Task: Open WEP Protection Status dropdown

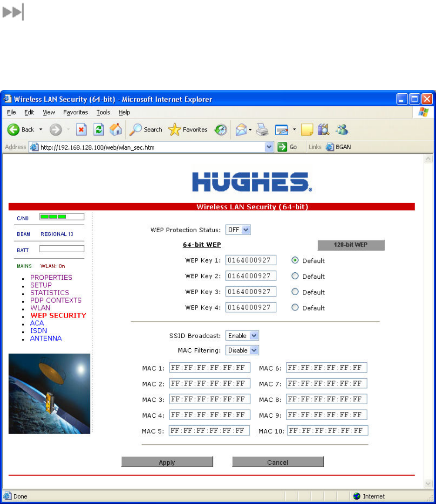Action: click(x=238, y=230)
